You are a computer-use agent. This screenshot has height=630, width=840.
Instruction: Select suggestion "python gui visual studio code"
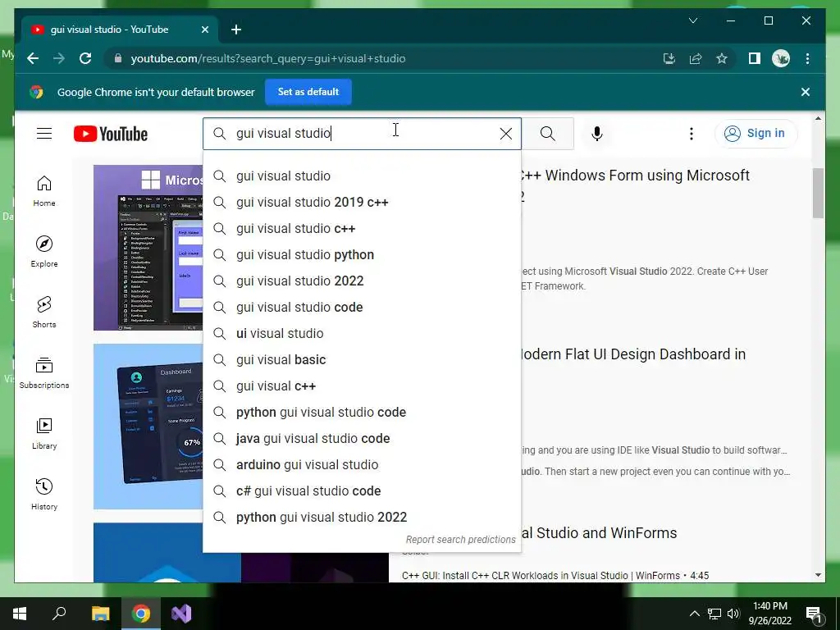362,412
